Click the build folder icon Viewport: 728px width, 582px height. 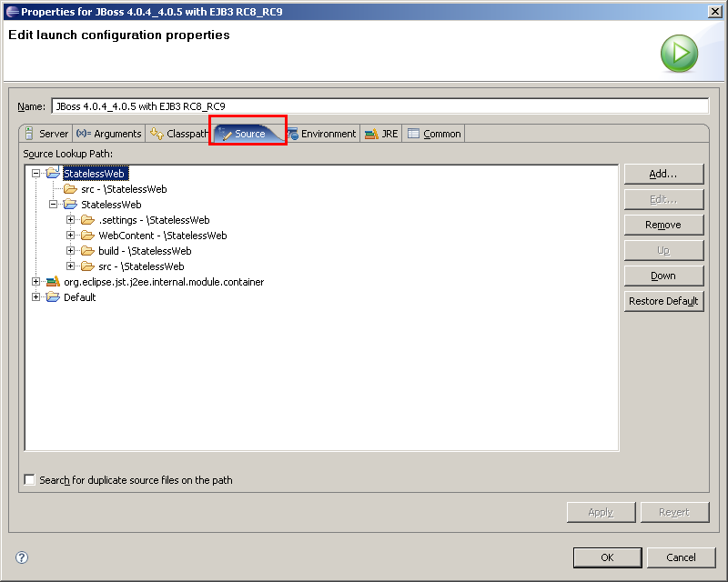87,251
